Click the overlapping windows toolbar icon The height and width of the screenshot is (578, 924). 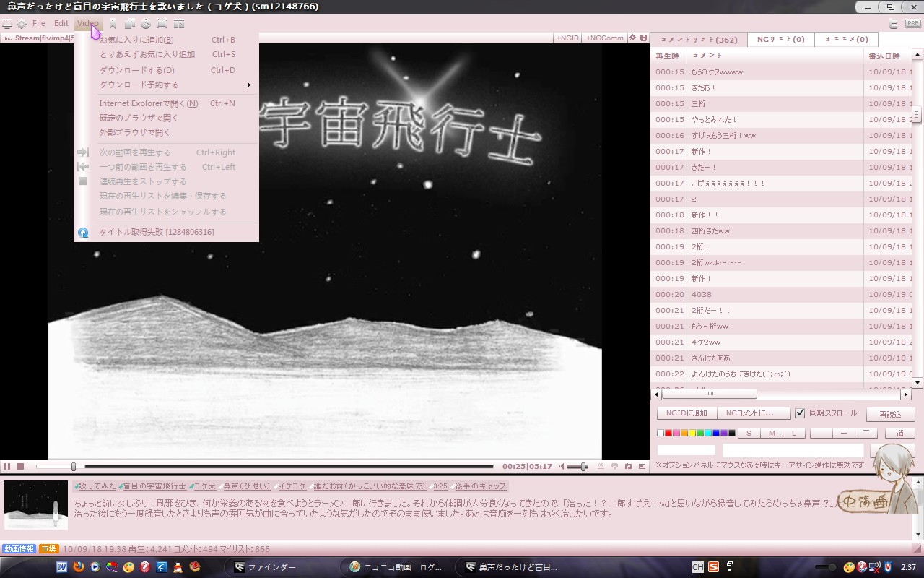129,24
